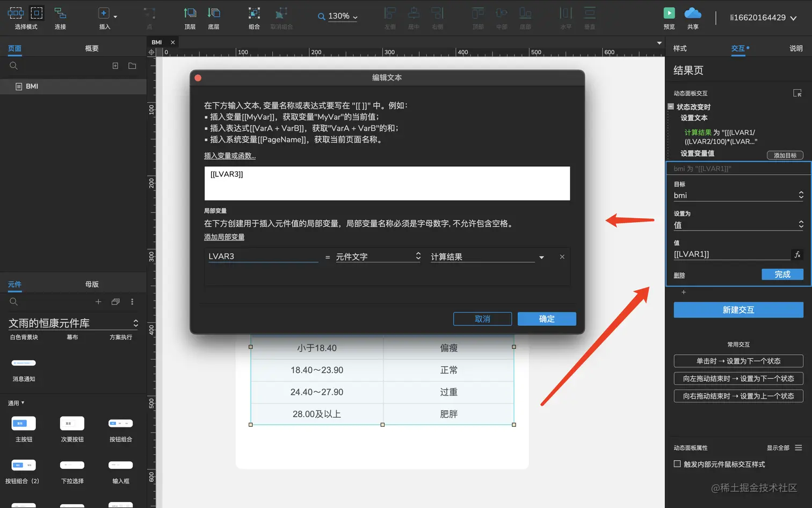
Task: Edit the LVAR3 variable name field
Action: 263,256
